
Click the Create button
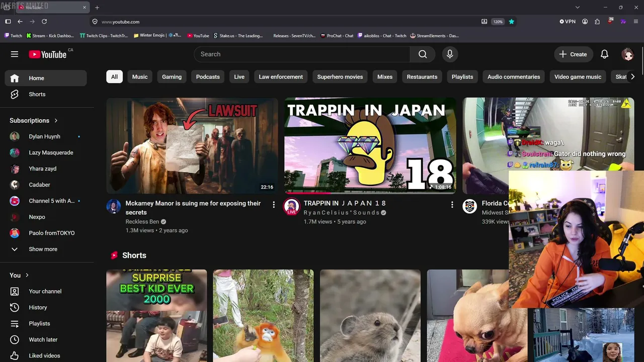pyautogui.click(x=573, y=54)
